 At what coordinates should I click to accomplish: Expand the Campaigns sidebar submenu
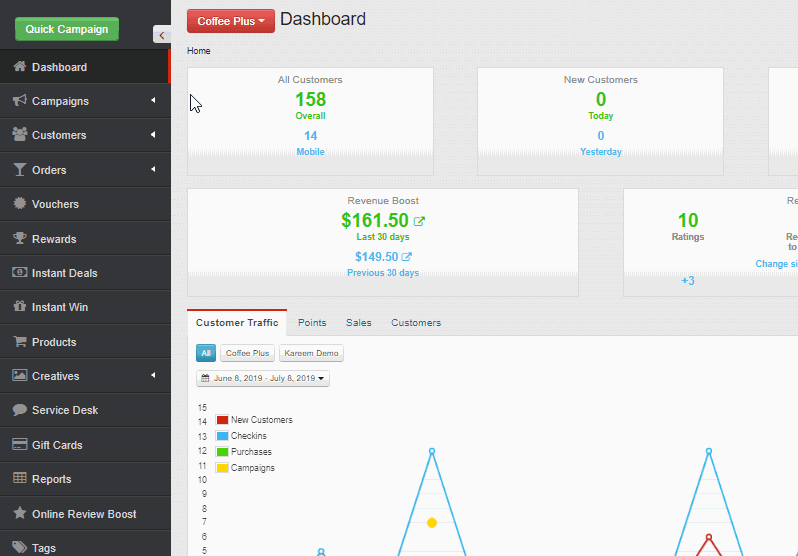(153, 101)
